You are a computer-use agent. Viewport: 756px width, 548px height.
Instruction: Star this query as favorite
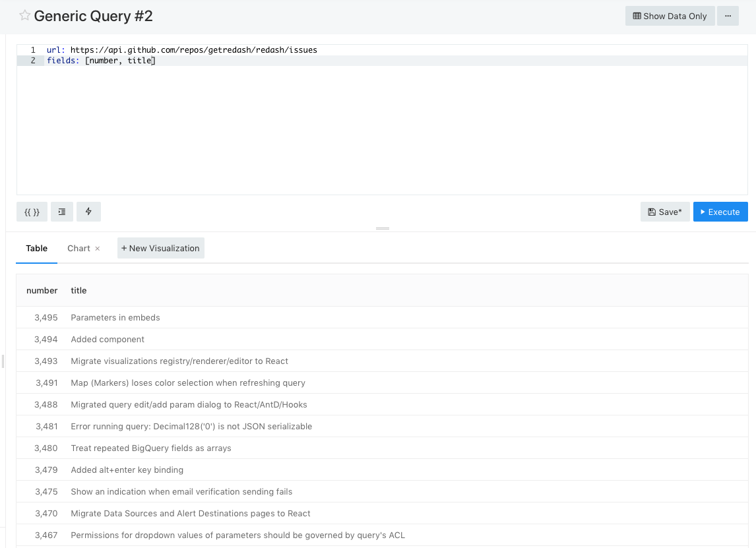[24, 16]
